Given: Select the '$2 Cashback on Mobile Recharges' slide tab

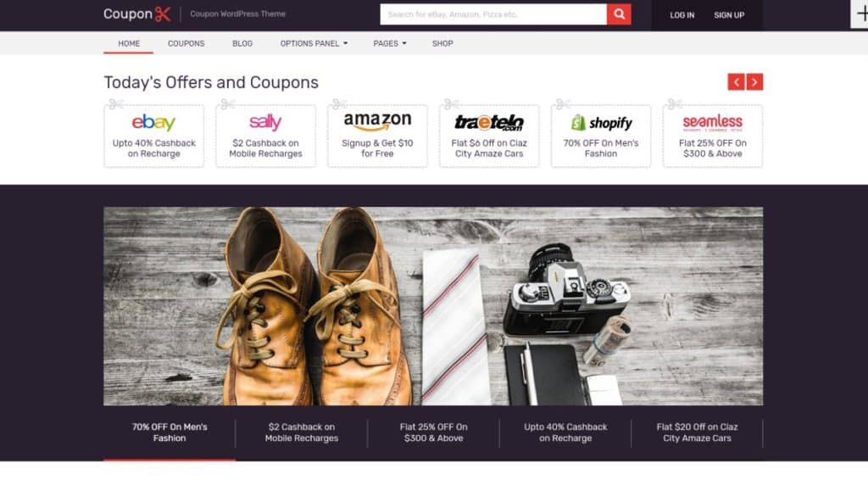Looking at the screenshot, I should pyautogui.click(x=301, y=432).
